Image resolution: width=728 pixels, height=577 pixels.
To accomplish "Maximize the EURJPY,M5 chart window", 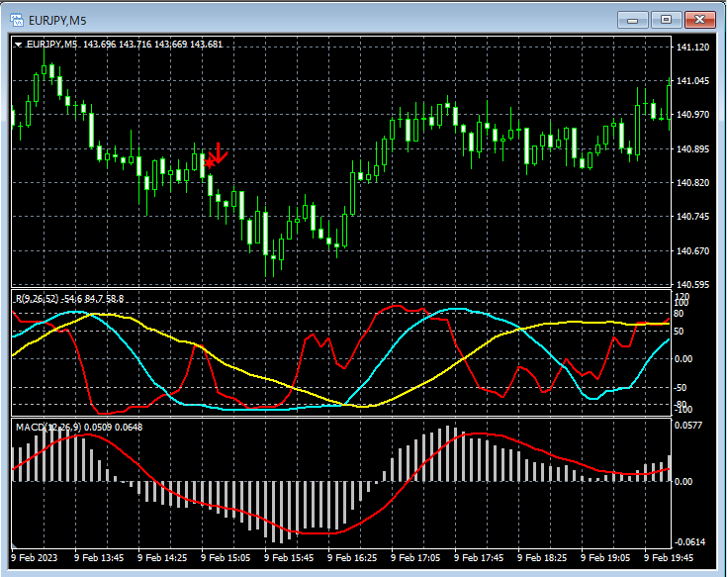I will tap(666, 19).
